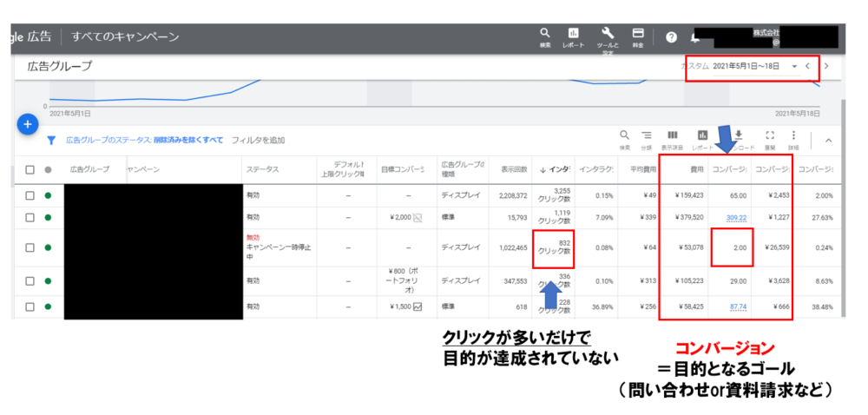This screenshot has width=868, height=415.
Task: Click the blue plus create button
Action: pos(27,124)
